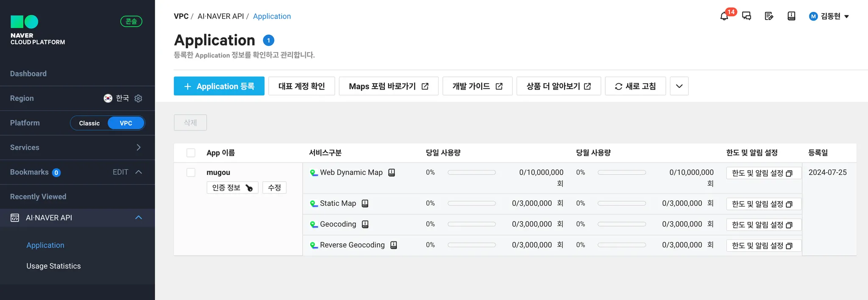
Task: Open 한도 및 알림 설정 for Reverse Geocoding
Action: pos(764,246)
